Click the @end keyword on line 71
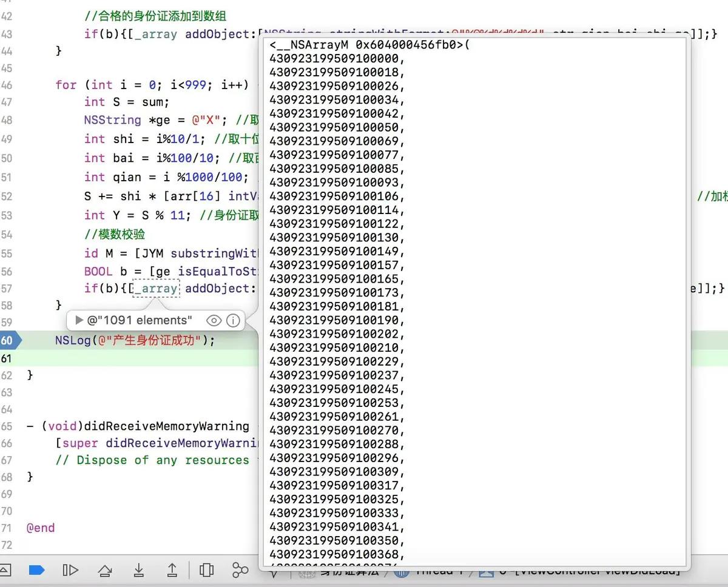 (41, 528)
